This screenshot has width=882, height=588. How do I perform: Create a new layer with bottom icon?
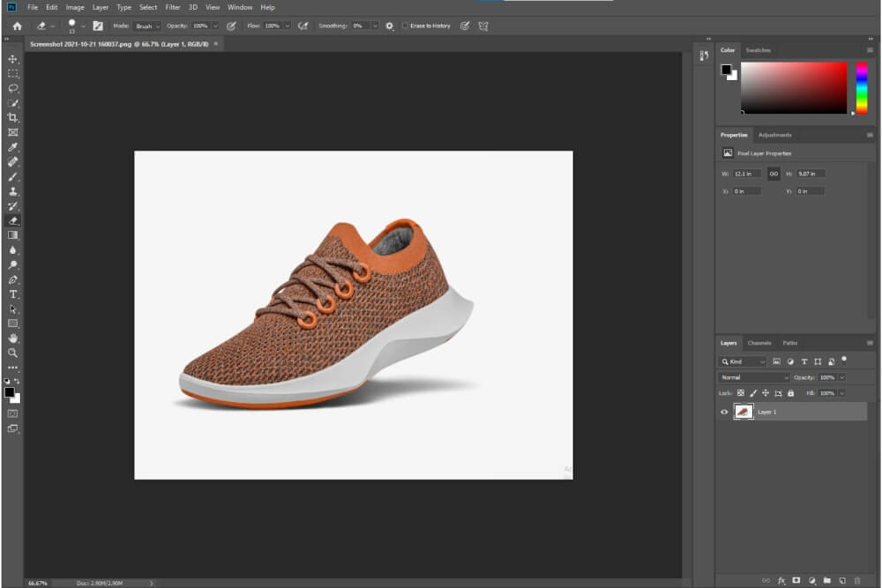[x=842, y=581]
